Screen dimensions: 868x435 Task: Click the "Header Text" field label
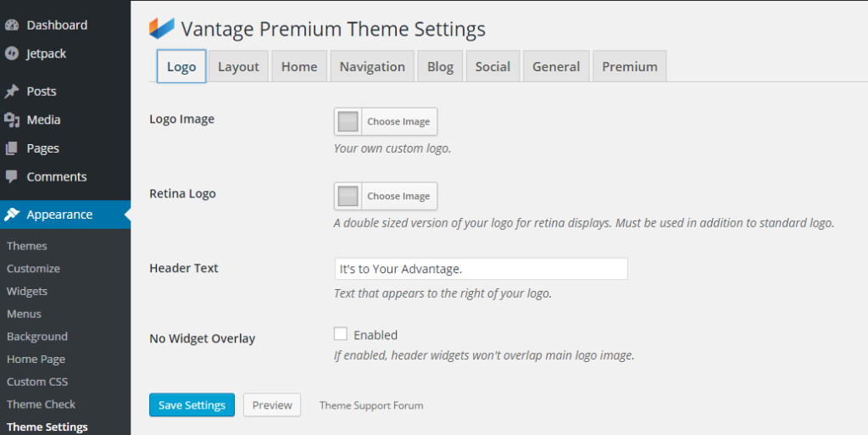184,268
